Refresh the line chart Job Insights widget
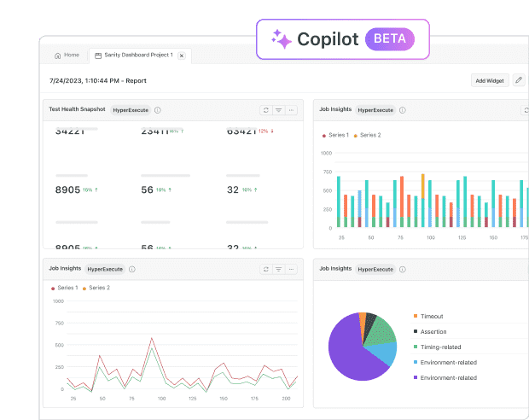 [x=265, y=269]
